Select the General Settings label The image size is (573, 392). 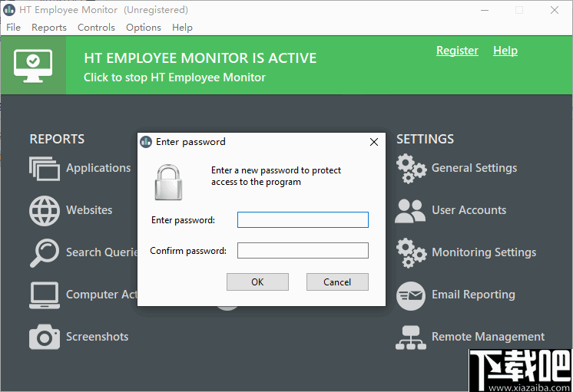coord(475,168)
